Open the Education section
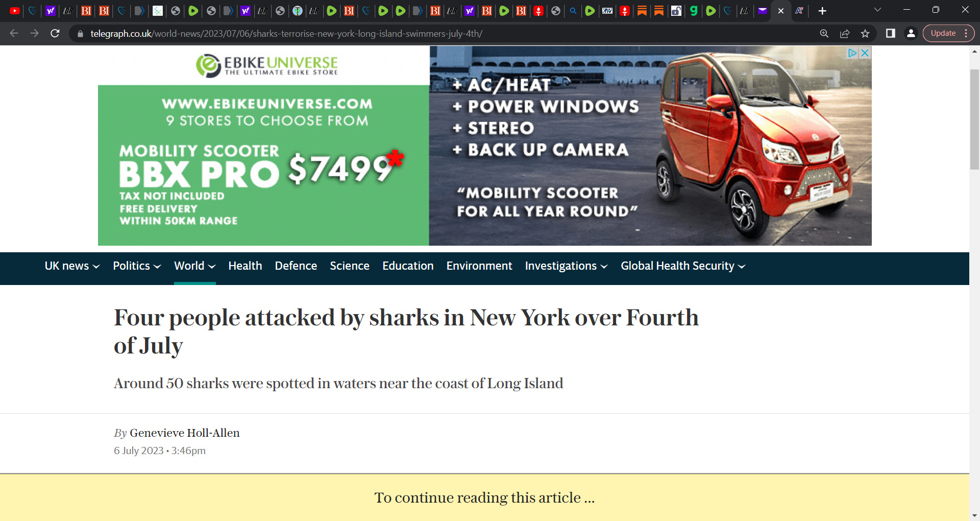Screen dimensions: 980x521 408,266
